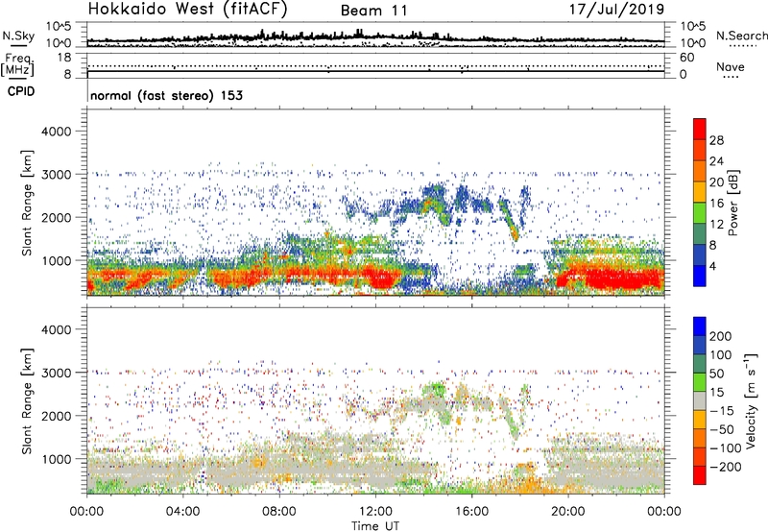Click '1000' tick on the velocity panel
Viewport: 768px width, 532px height.
pyautogui.click(x=56, y=459)
